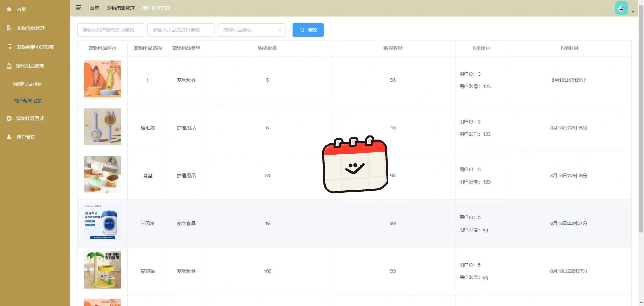Image resolution: width=644 pixels, height=306 pixels.
Task: Focus the 请输入用户账号进行搜索 input field
Action: tap(110, 30)
